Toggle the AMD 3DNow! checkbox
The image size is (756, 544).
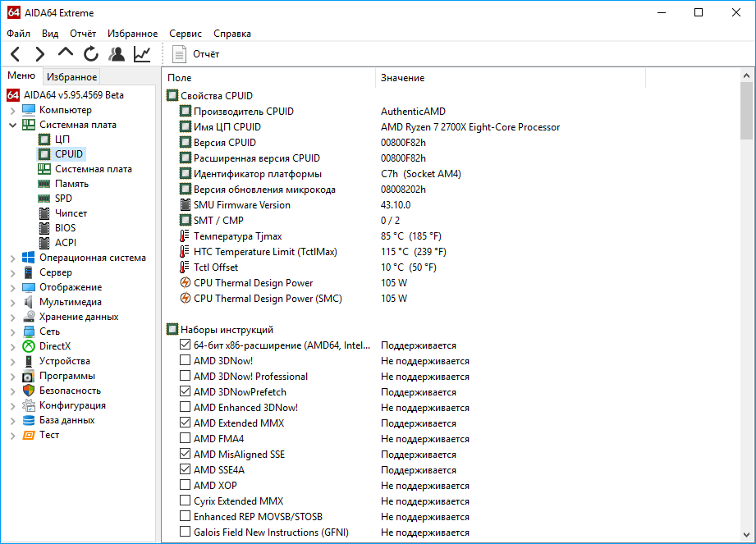pos(185,361)
